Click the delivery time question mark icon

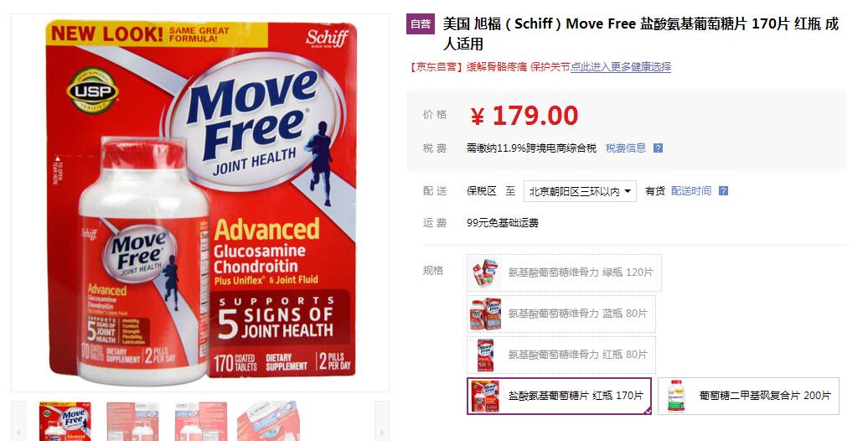(x=723, y=191)
